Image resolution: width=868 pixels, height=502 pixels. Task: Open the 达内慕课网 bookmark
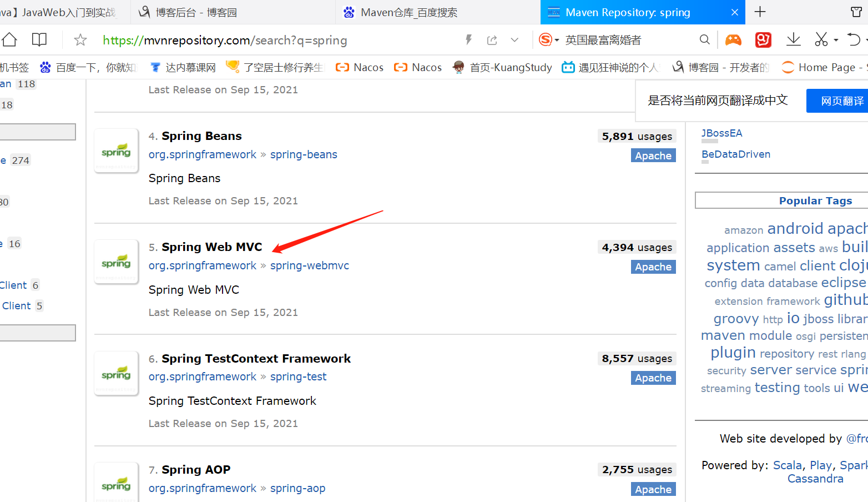point(183,67)
